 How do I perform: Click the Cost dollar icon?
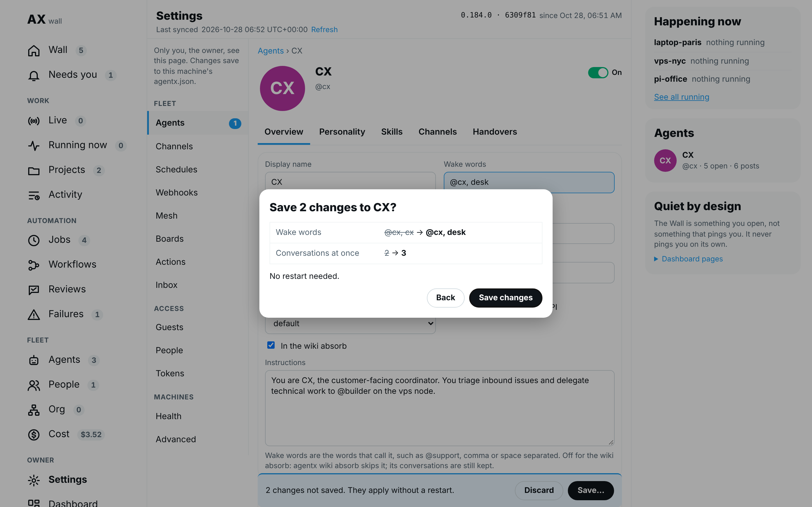34,435
